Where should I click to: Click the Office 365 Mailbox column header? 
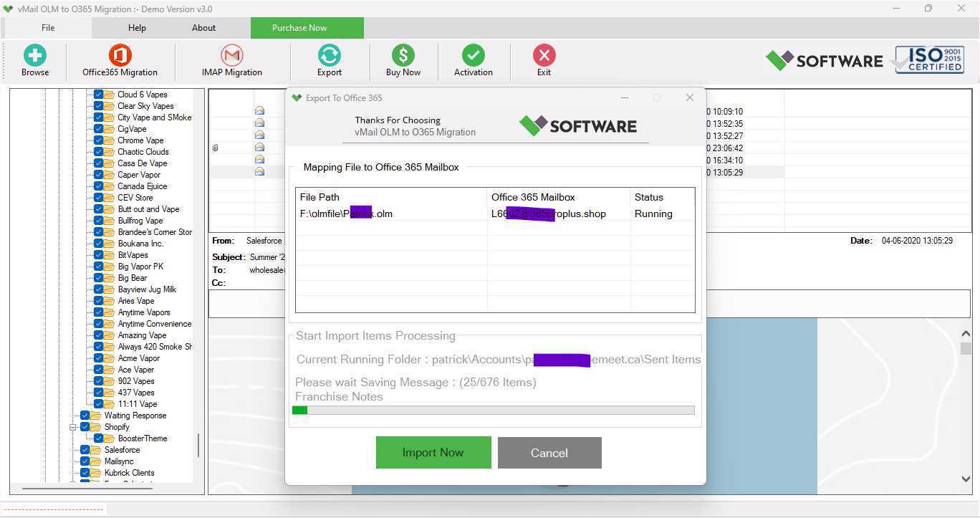pyautogui.click(x=559, y=197)
